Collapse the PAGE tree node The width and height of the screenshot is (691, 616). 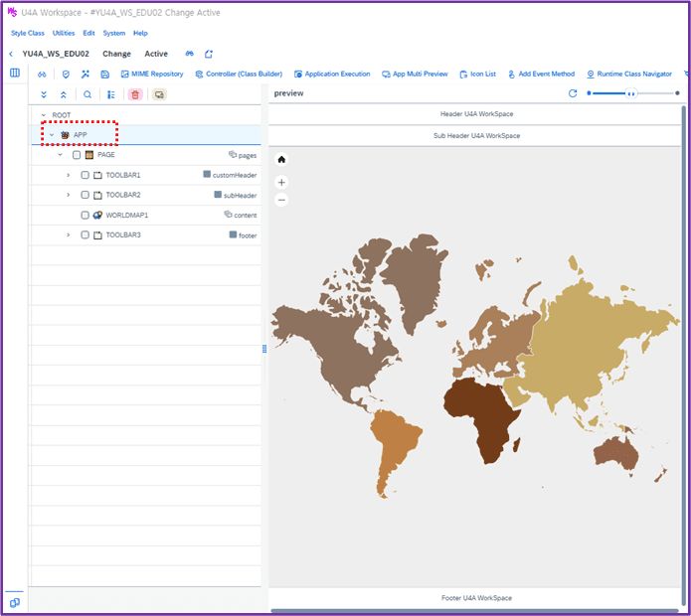pos(61,155)
